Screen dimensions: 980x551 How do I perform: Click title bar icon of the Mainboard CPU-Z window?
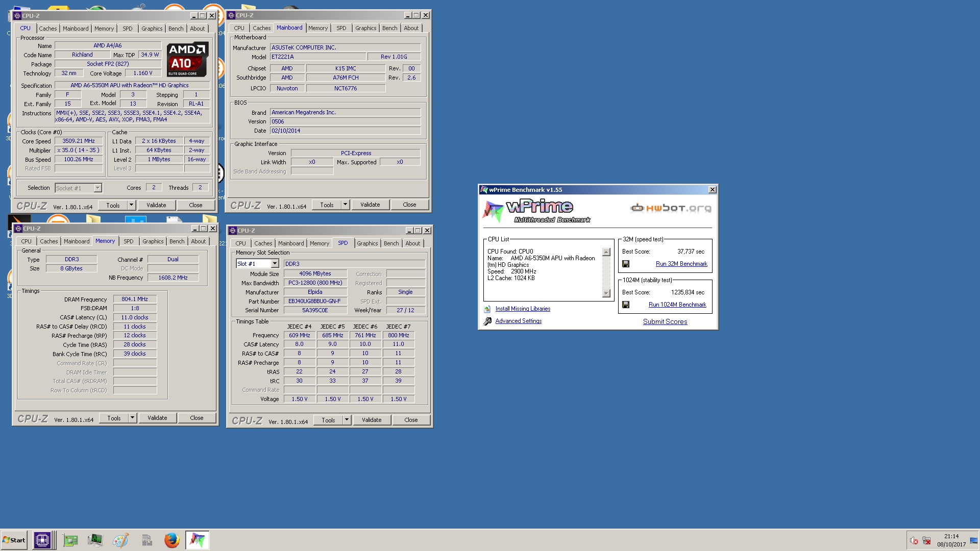click(x=231, y=15)
